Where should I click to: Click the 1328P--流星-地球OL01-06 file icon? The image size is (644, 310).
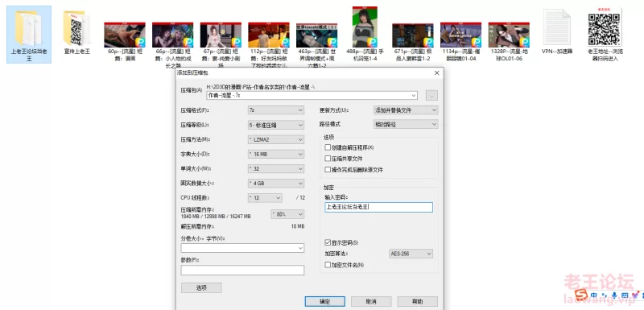coord(509,35)
